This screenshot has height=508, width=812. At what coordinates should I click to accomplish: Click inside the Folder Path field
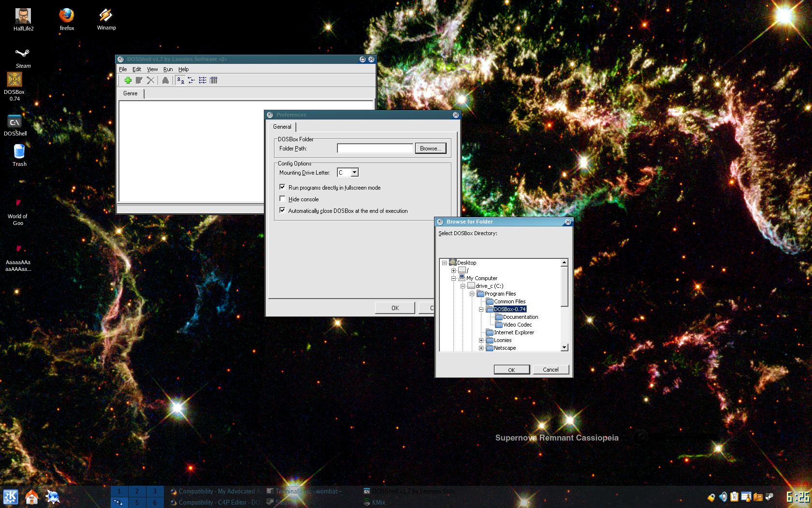[375, 148]
